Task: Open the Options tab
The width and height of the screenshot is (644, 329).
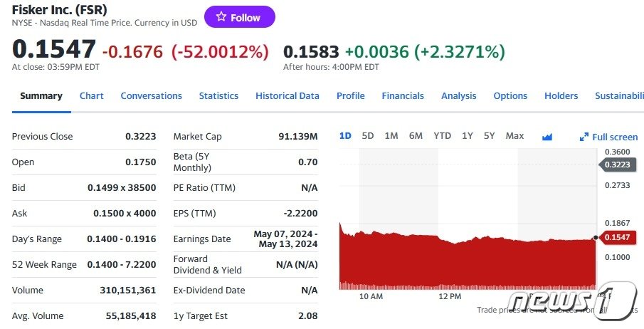Action: pos(510,96)
